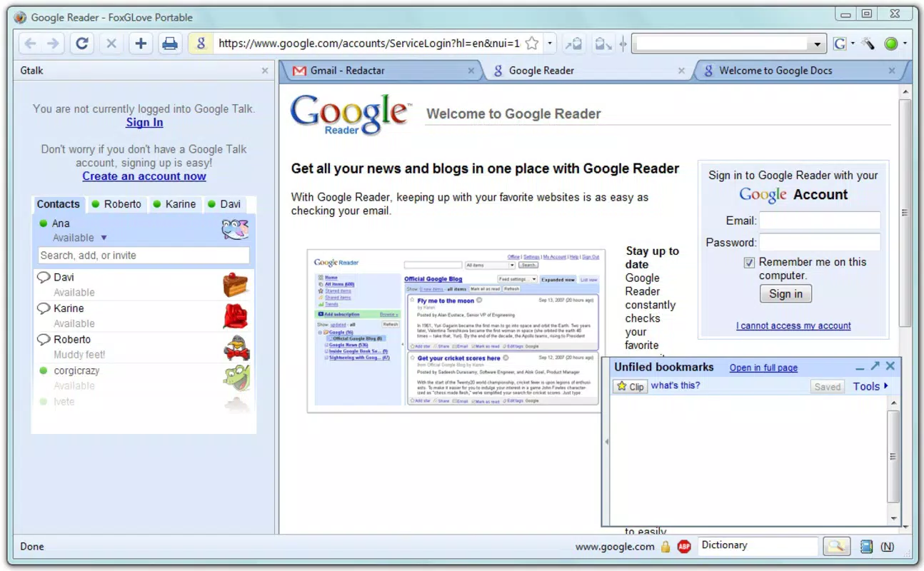Screen dimensions: 924x571
Task: Click the padlock security icon in status bar
Action: click(x=665, y=547)
